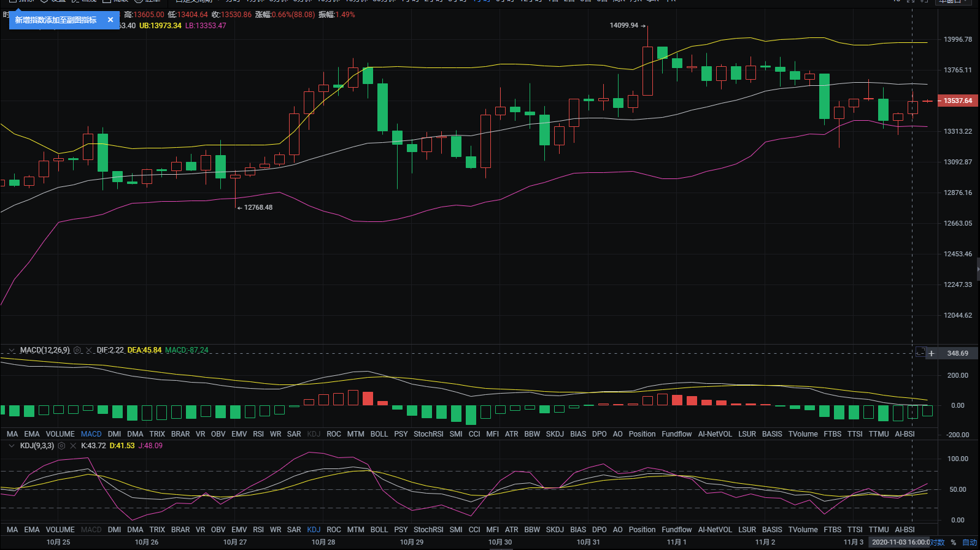The height and width of the screenshot is (550, 980).
Task: Switch MACD pane to ROC indicator
Action: click(x=334, y=434)
